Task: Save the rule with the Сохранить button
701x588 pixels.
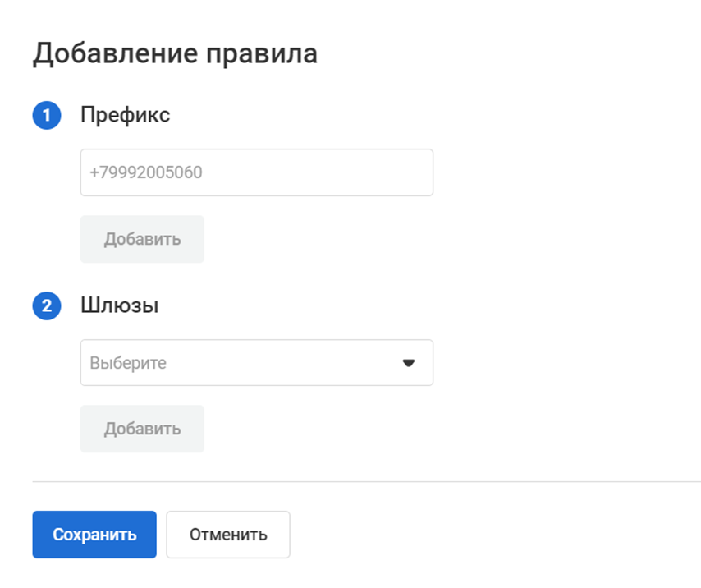Action: (94, 535)
